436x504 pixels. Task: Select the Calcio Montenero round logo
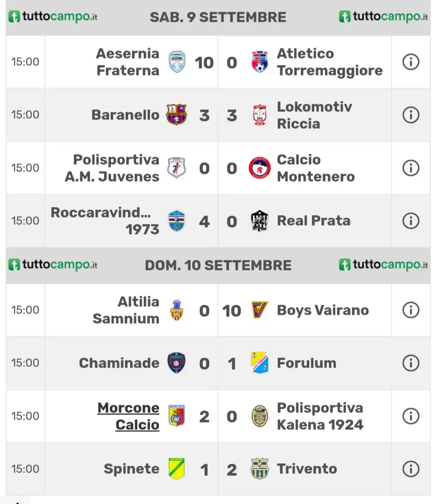click(x=260, y=168)
